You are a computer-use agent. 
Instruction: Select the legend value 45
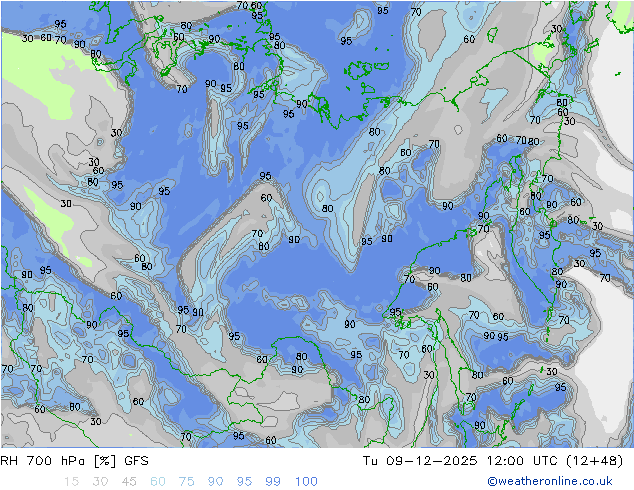pyautogui.click(x=129, y=481)
